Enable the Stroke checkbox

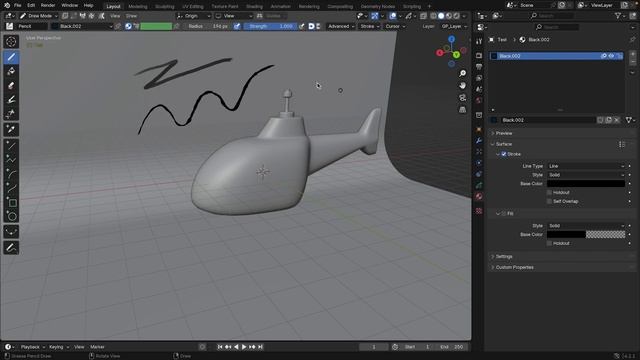tap(504, 154)
